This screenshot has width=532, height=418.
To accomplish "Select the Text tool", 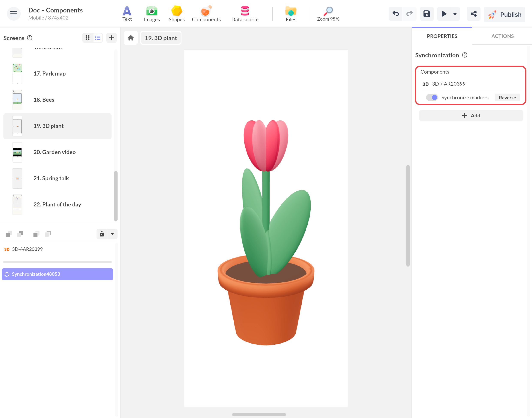I will tap(127, 14).
